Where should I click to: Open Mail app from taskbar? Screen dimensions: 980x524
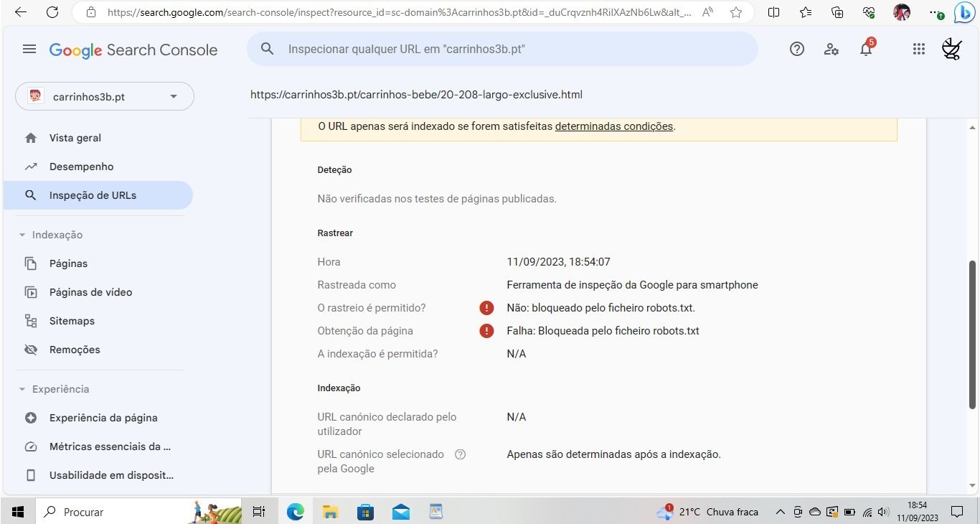[400, 512]
